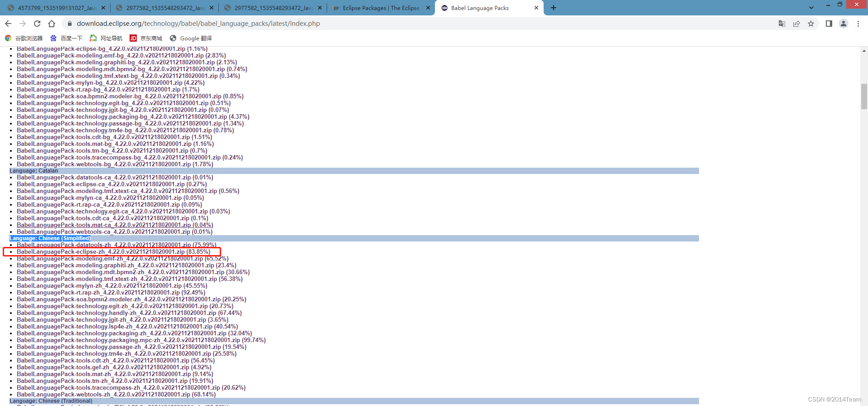Switch to Eclipse Packages tab
Screen dimensions: 868x406
point(380,8)
